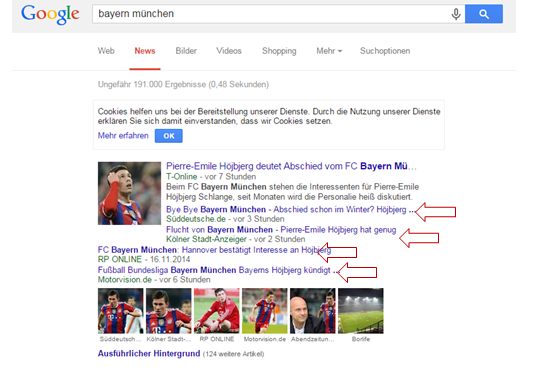The width and height of the screenshot is (536, 372).
Task: Click the Borlife stadium thumbnail
Action: coord(361,311)
